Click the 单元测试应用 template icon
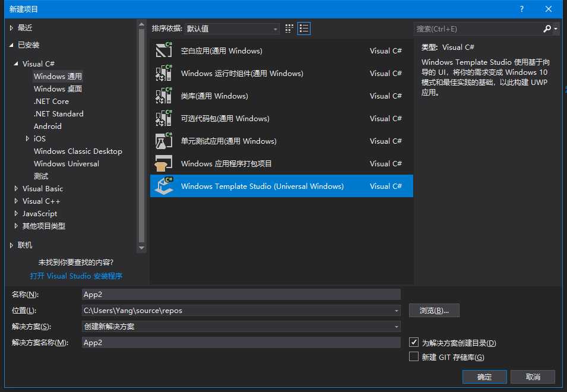This screenshot has width=567, height=392. 164,141
